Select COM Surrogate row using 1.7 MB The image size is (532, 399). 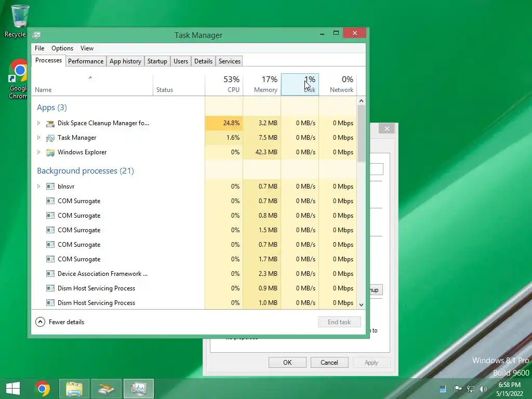point(194,259)
